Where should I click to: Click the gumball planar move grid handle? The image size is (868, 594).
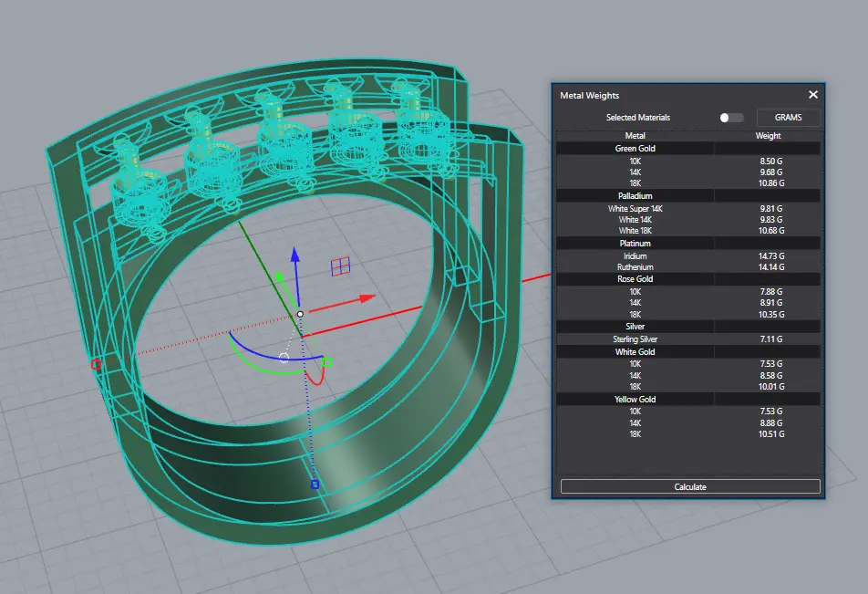340,266
